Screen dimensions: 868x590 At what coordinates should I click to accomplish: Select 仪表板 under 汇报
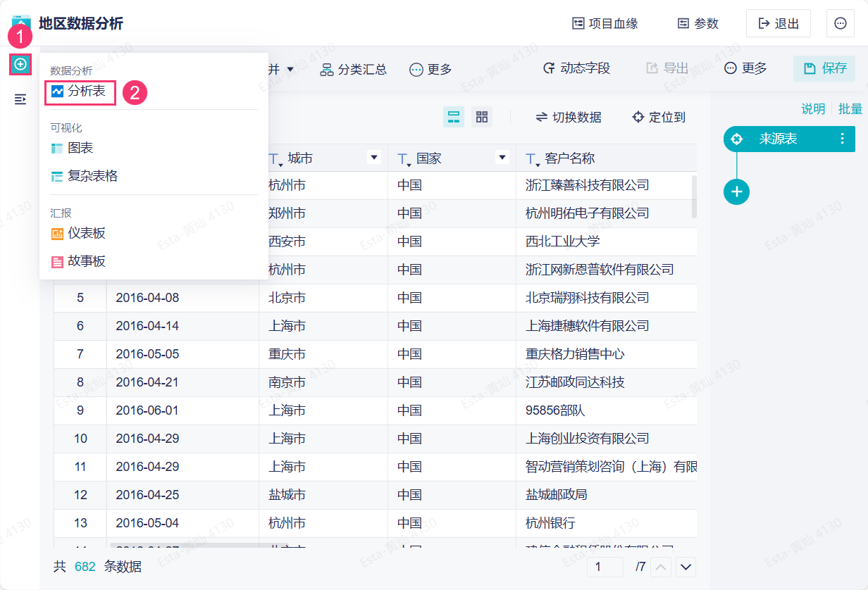[x=78, y=233]
